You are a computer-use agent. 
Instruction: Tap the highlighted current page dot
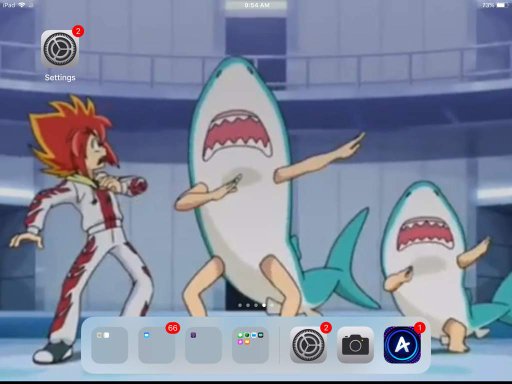click(x=264, y=305)
